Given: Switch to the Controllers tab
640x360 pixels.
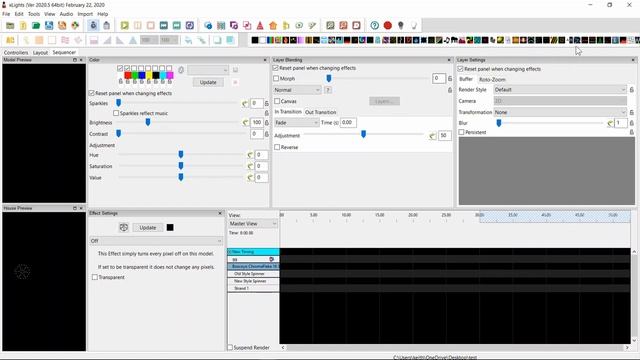Looking at the screenshot, I should click(x=16, y=53).
